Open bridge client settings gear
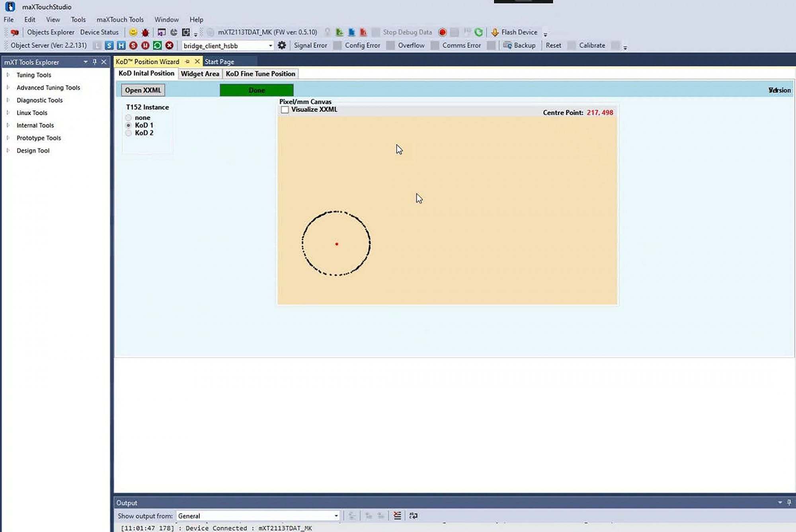This screenshot has width=796, height=532. click(282, 45)
